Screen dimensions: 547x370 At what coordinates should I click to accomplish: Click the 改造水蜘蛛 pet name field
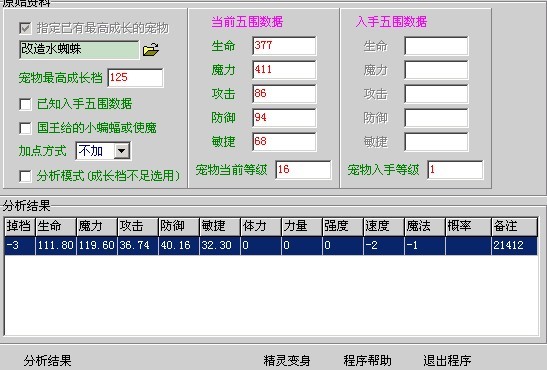click(79, 50)
